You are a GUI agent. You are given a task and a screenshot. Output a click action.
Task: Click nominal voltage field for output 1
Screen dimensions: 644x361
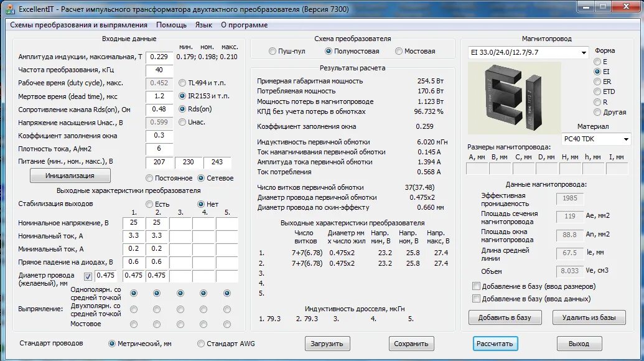[134, 223]
